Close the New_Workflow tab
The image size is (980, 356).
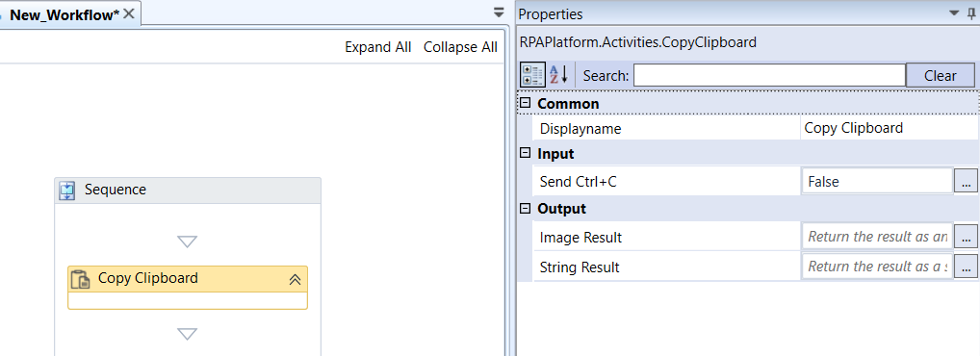(129, 13)
